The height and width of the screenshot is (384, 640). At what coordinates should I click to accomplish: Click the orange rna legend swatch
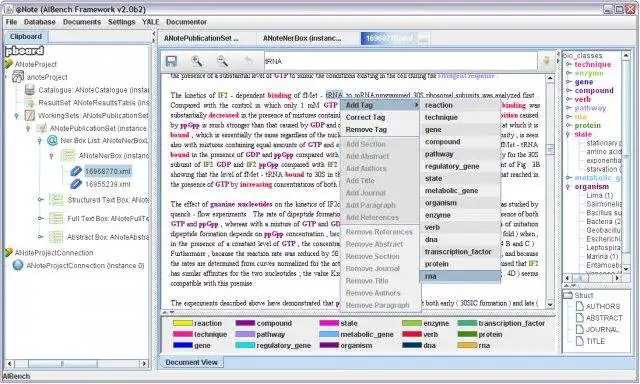tap(467, 345)
